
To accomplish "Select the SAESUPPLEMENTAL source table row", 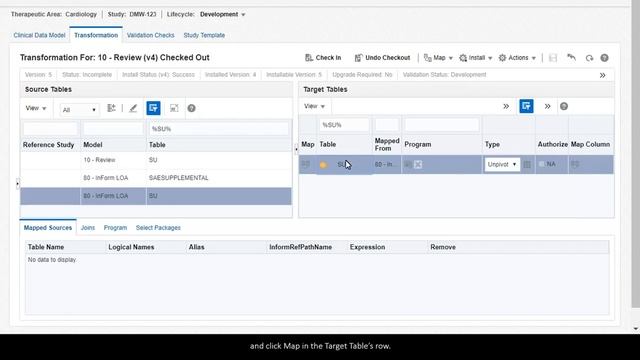I will (156, 178).
